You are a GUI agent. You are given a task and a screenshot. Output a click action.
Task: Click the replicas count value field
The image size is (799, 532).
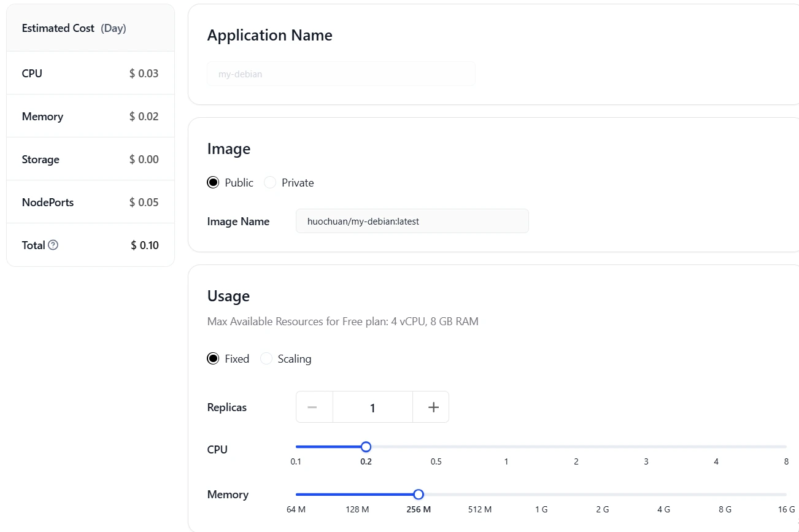click(x=372, y=407)
